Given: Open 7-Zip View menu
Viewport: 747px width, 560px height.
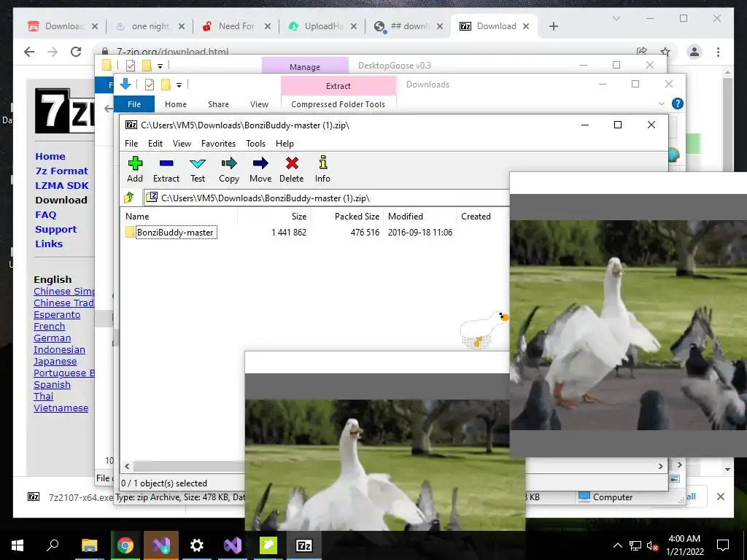Looking at the screenshot, I should pyautogui.click(x=182, y=144).
